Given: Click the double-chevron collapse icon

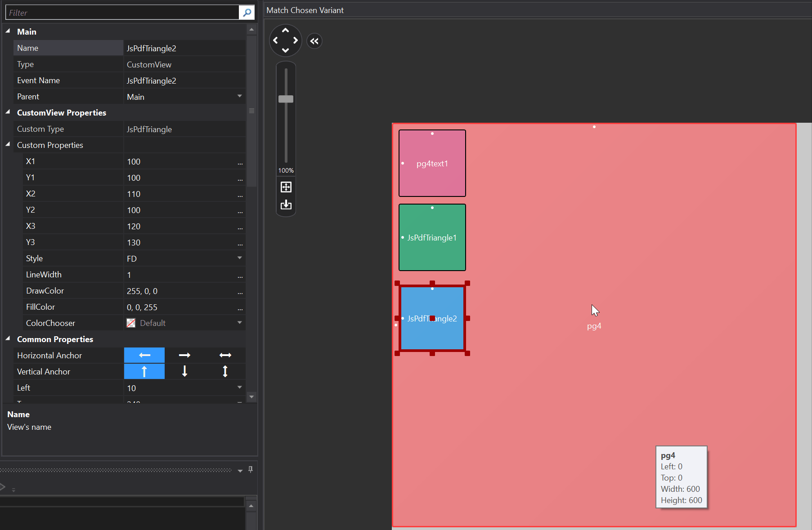Looking at the screenshot, I should (314, 41).
